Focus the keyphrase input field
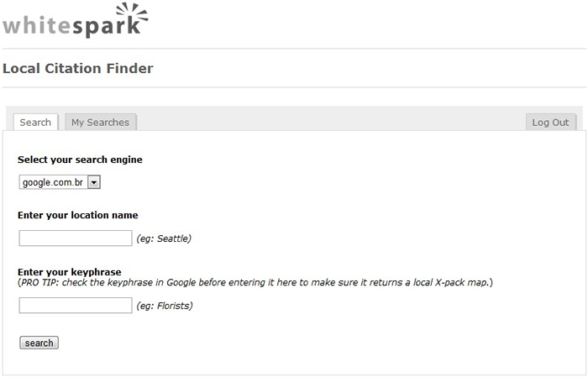The height and width of the screenshot is (377, 588). (76, 305)
